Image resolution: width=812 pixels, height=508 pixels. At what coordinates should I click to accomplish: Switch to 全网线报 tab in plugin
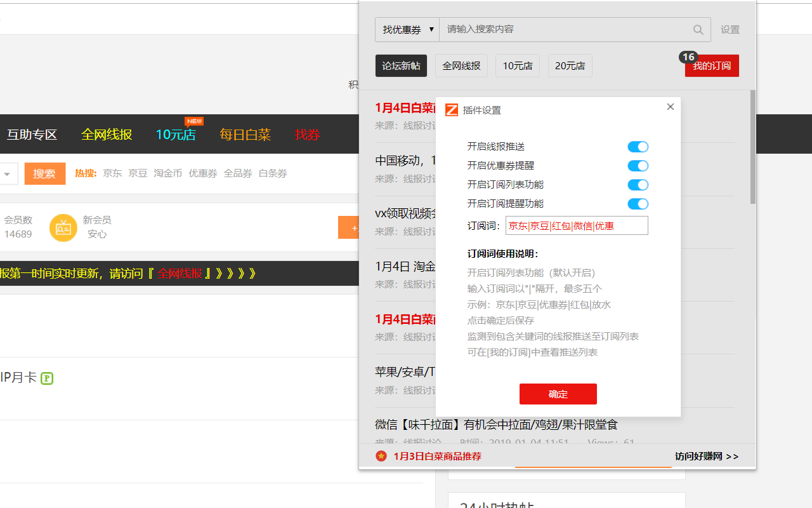point(461,66)
